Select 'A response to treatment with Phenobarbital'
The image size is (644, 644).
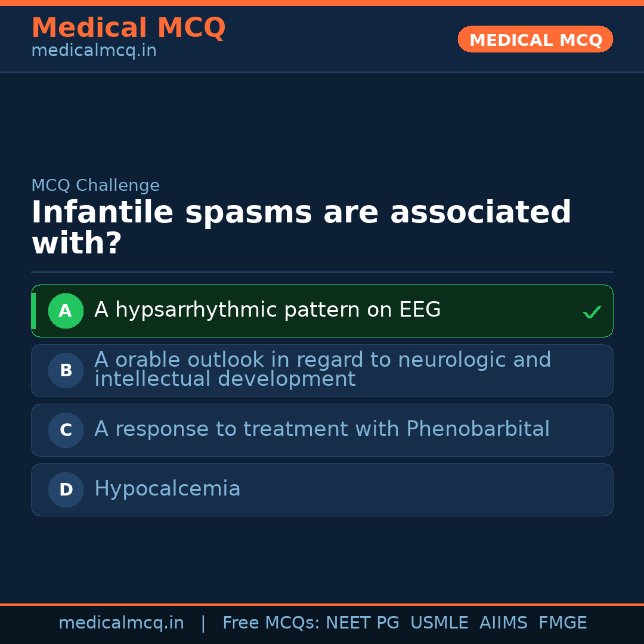coord(321,429)
